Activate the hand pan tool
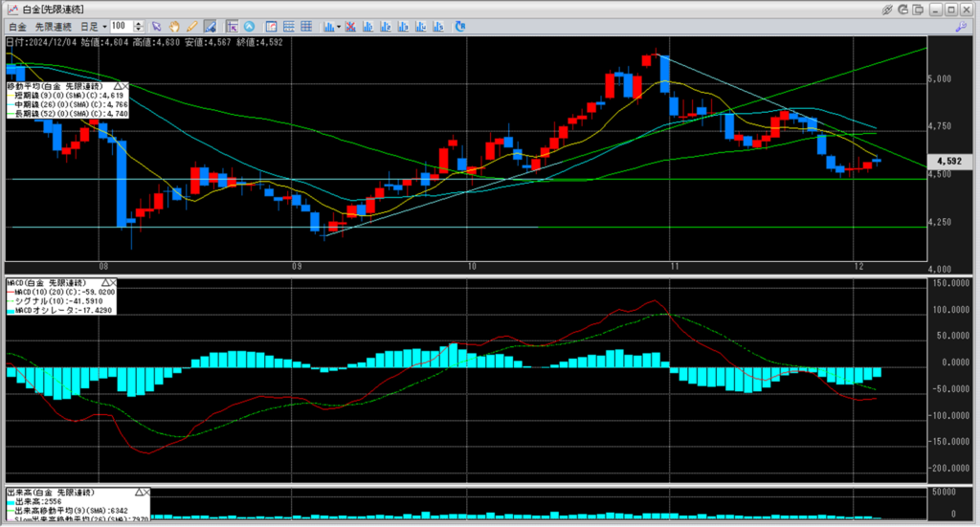This screenshot has width=980, height=527. [x=175, y=26]
